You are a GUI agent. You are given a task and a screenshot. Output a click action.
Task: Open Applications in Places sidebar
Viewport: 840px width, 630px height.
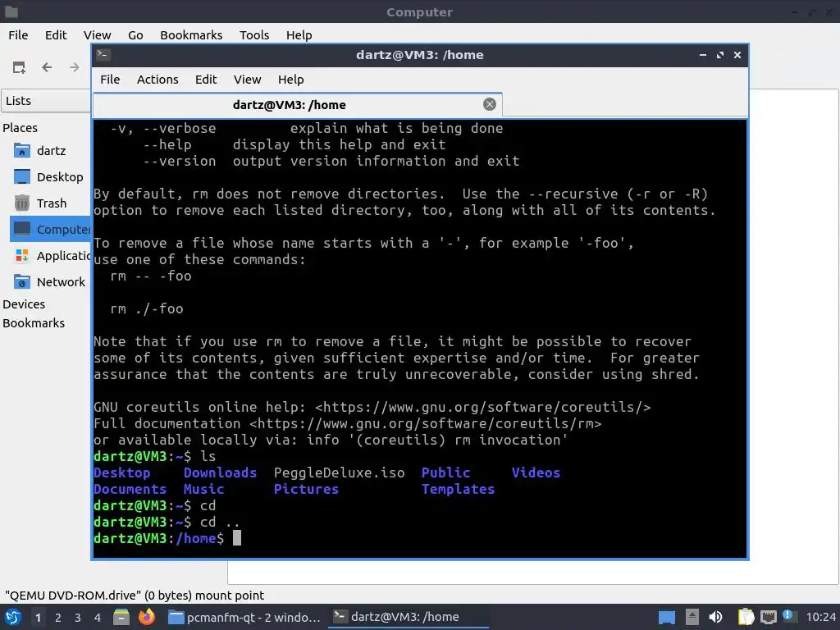tap(51, 256)
